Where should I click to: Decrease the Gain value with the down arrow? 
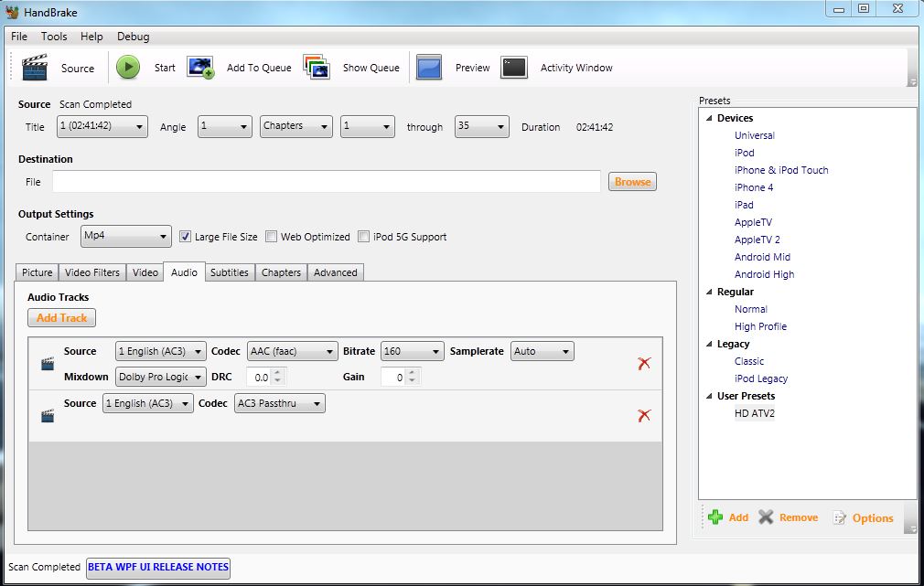pos(413,380)
